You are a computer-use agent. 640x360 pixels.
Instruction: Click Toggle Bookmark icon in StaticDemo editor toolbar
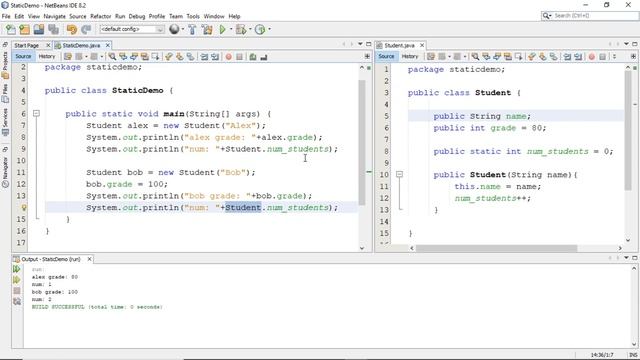click(191, 57)
